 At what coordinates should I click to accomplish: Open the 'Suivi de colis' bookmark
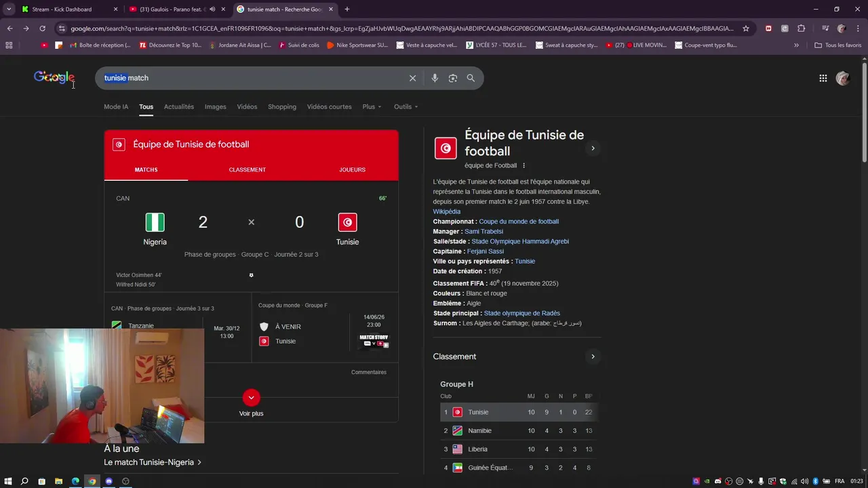click(298, 45)
